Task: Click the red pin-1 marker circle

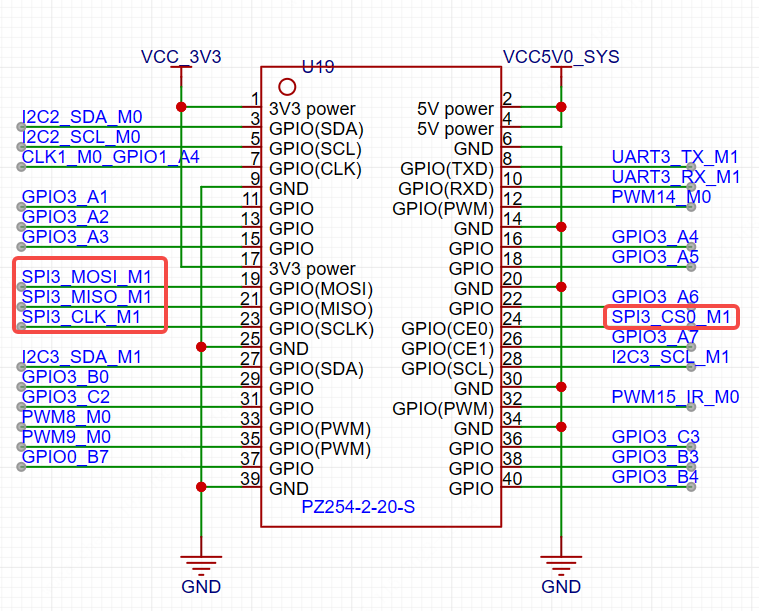Action: (286, 87)
